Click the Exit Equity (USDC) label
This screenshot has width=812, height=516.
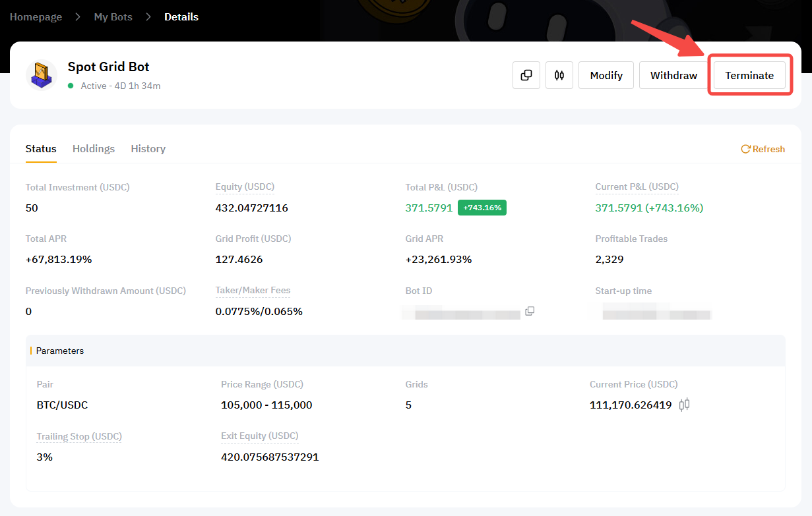(x=259, y=436)
